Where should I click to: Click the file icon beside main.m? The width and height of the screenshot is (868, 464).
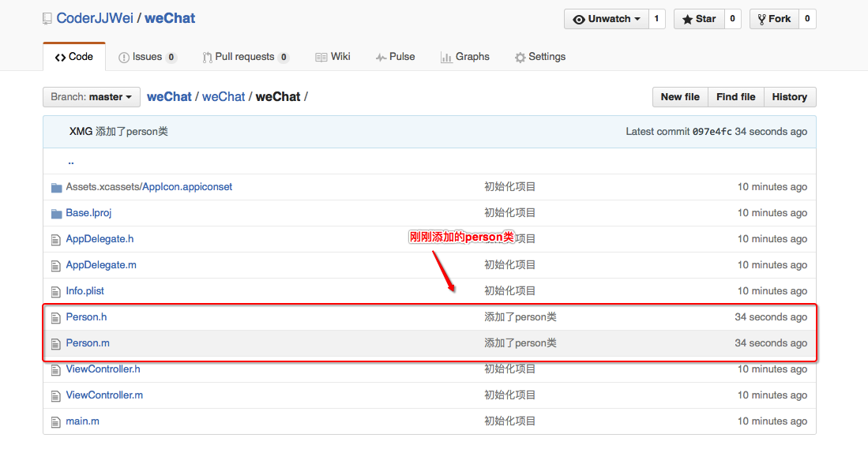click(x=55, y=422)
